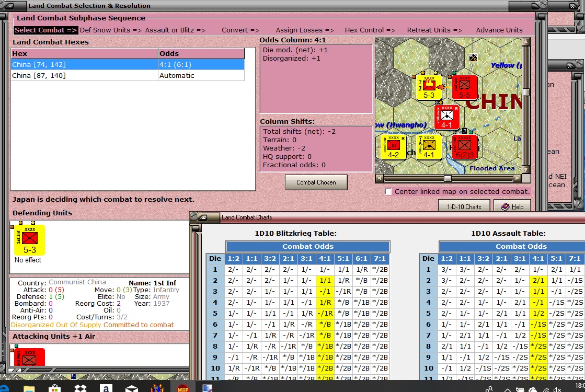Select the 1st Inf counter under Defending Units

29,240
